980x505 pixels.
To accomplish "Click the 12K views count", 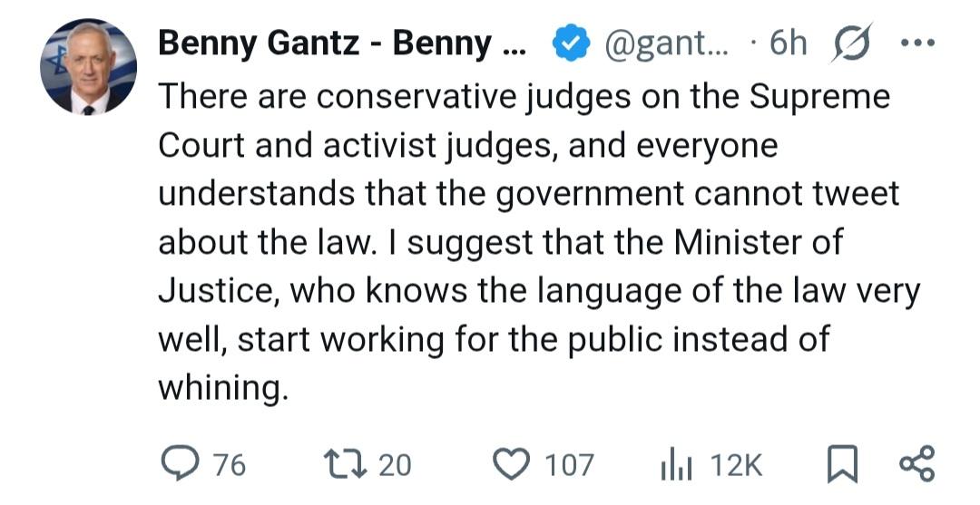I will (736, 465).
